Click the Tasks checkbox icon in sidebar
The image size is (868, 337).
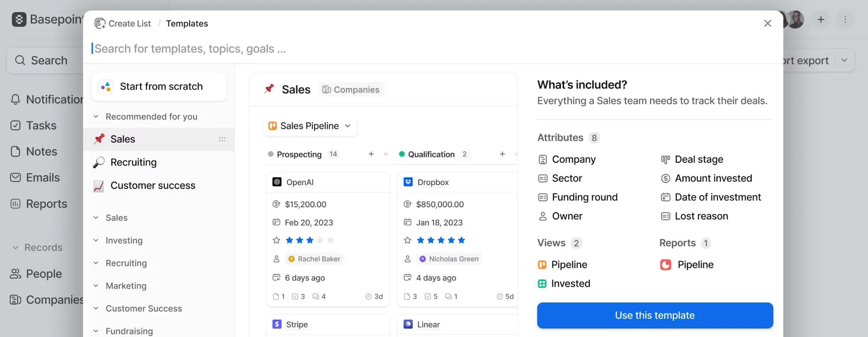pyautogui.click(x=16, y=125)
